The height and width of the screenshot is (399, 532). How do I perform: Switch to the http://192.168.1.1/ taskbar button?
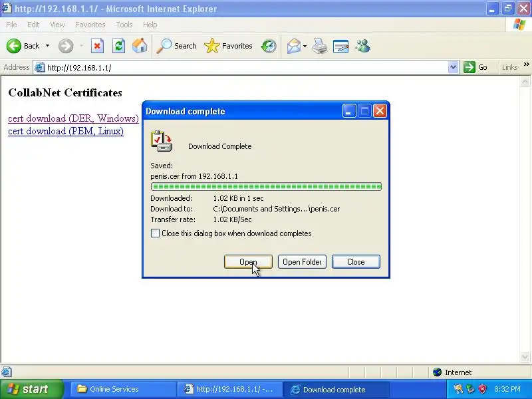click(x=229, y=389)
